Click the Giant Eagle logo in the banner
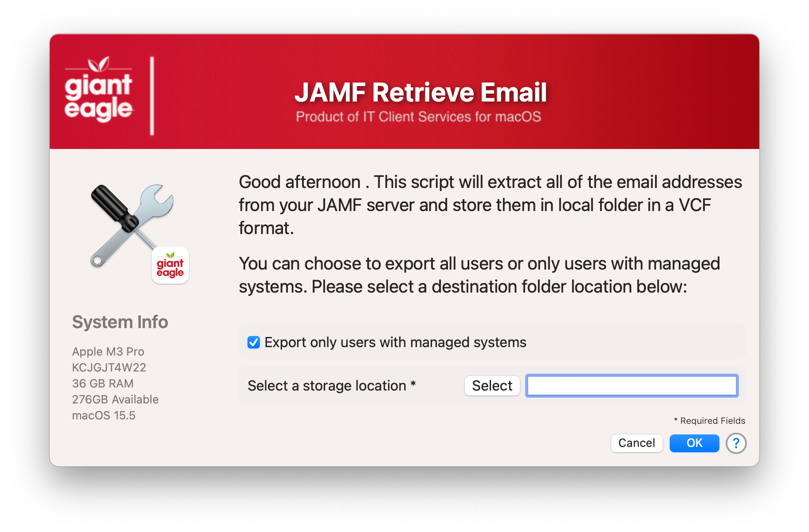The height and width of the screenshot is (532, 809). (x=98, y=89)
